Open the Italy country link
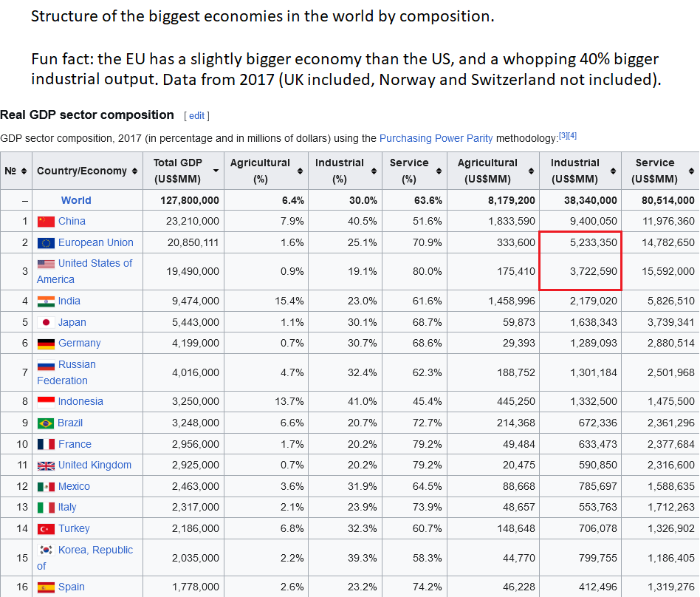The width and height of the screenshot is (700, 597). (x=67, y=508)
